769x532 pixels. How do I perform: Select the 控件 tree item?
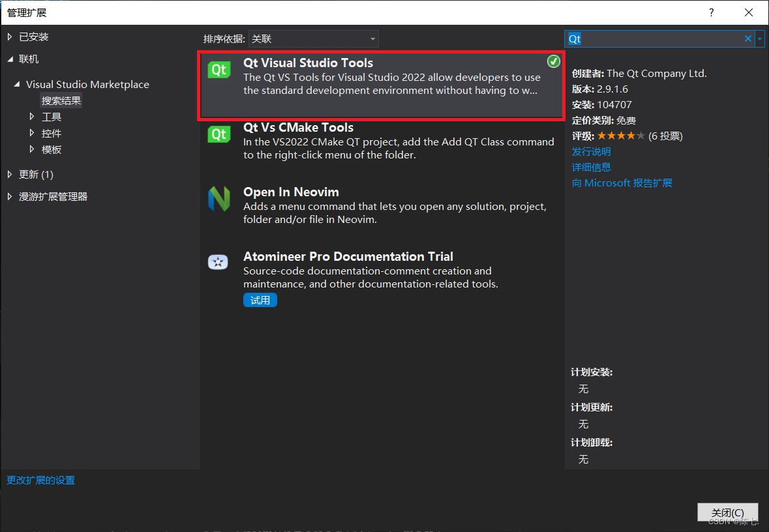52,133
